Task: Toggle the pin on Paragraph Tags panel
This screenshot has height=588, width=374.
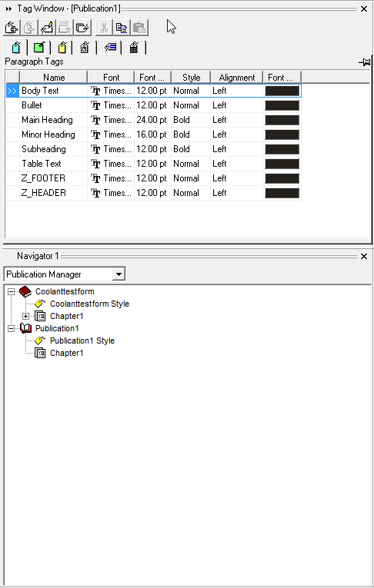Action: [364, 62]
